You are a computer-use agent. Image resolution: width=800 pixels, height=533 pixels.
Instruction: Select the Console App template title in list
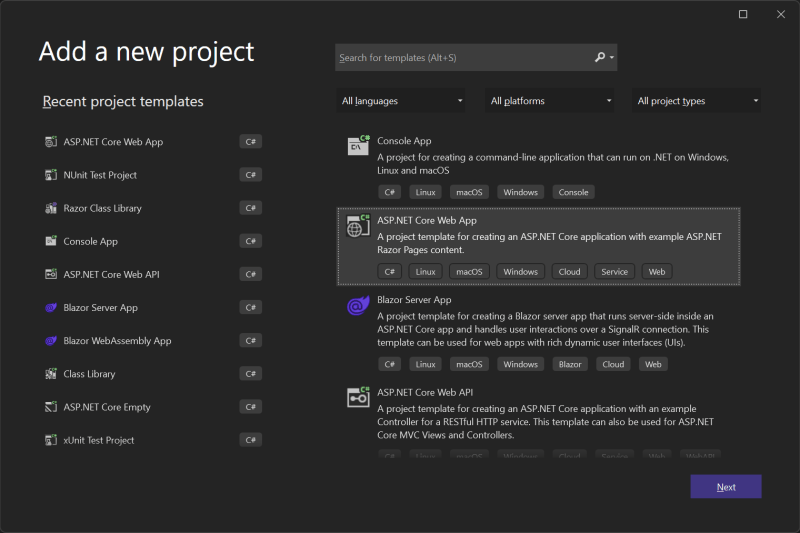click(x=404, y=141)
